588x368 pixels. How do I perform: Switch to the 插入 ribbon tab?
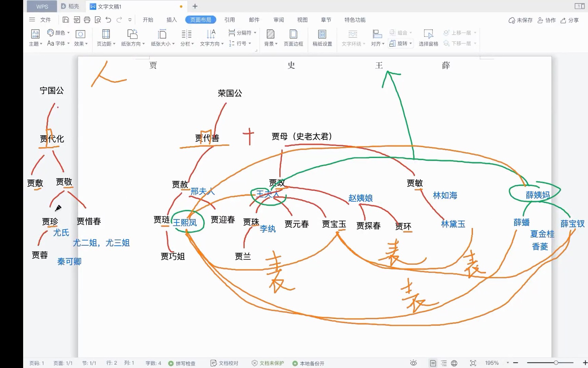click(171, 20)
